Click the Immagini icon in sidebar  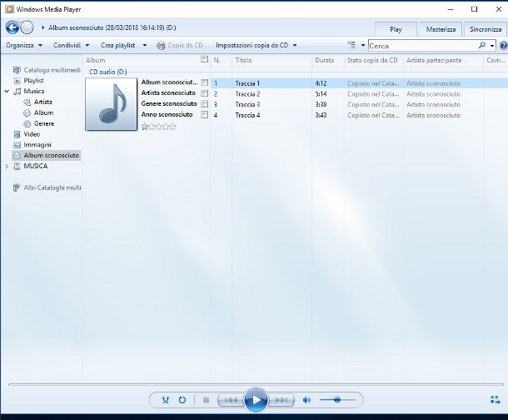pyautogui.click(x=17, y=145)
